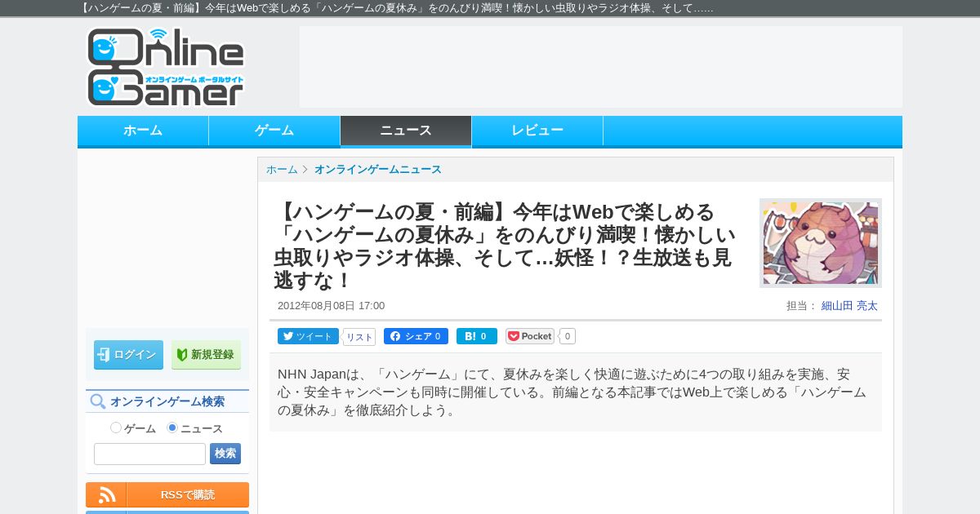Click the 新規登録 button
The width and height of the screenshot is (980, 514).
pyautogui.click(x=206, y=355)
